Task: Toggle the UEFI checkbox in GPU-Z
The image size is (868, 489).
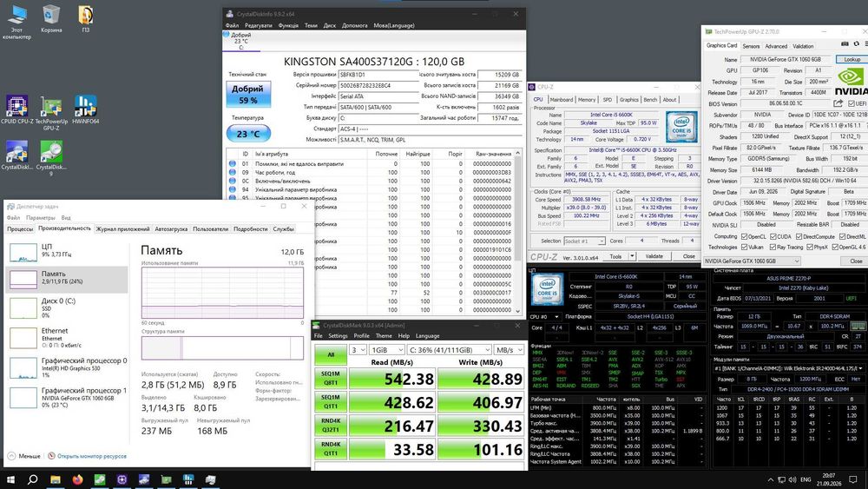Action: [x=851, y=103]
